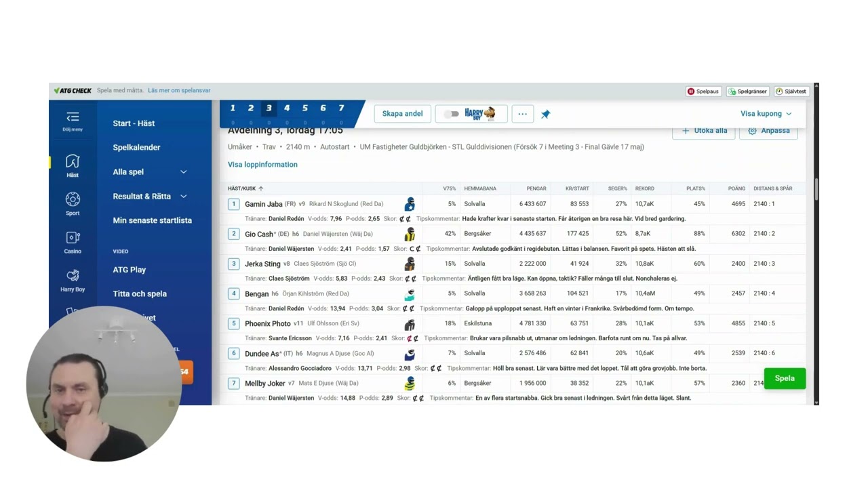
Task: Select horse number 1 Gamin Jaba
Action: tap(233, 204)
